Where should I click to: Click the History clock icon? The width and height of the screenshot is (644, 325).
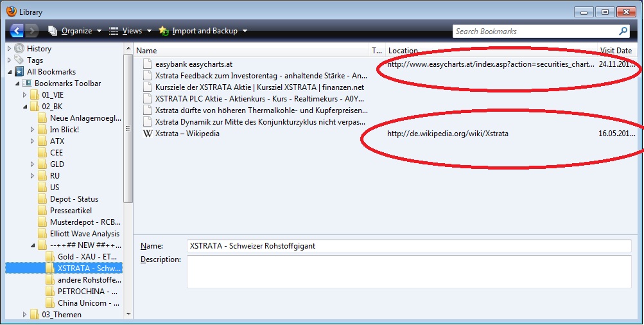[x=19, y=48]
